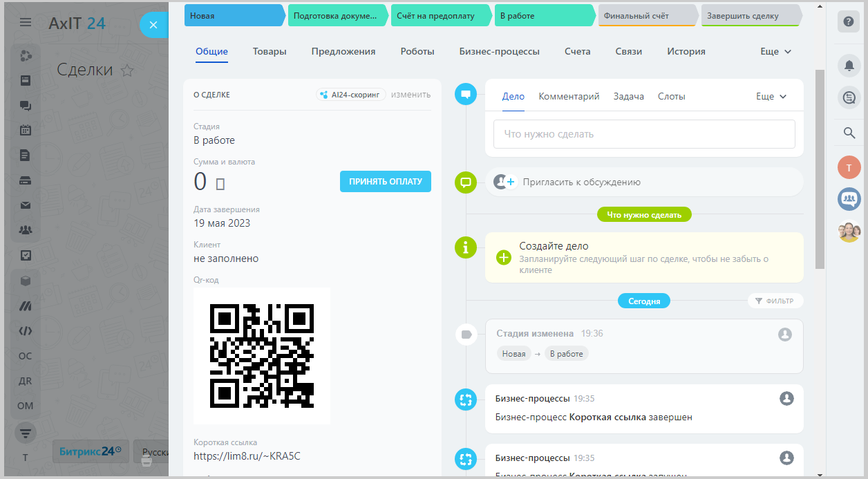Click изменить link in О сделке
This screenshot has width=868, height=479.
pyautogui.click(x=411, y=95)
